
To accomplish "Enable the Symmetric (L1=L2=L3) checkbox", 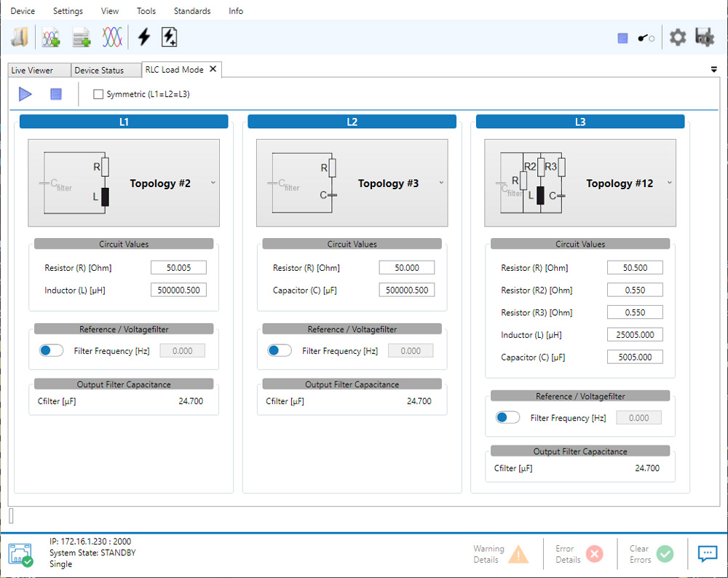I will (98, 94).
